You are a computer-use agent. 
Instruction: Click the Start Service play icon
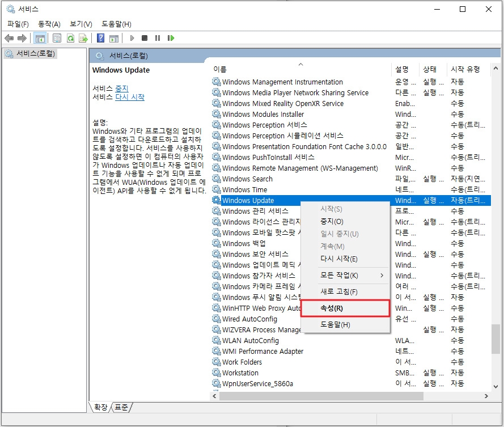pos(132,38)
